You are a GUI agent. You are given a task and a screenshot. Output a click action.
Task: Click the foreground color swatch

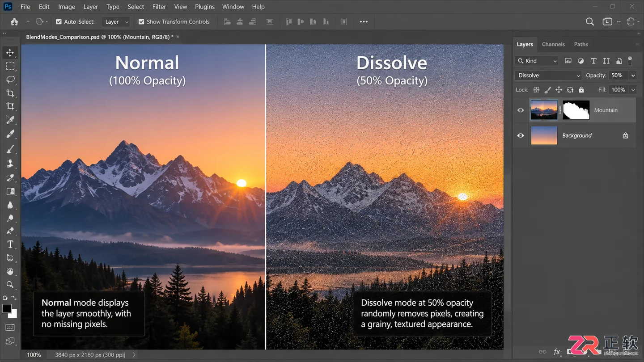click(x=7, y=308)
